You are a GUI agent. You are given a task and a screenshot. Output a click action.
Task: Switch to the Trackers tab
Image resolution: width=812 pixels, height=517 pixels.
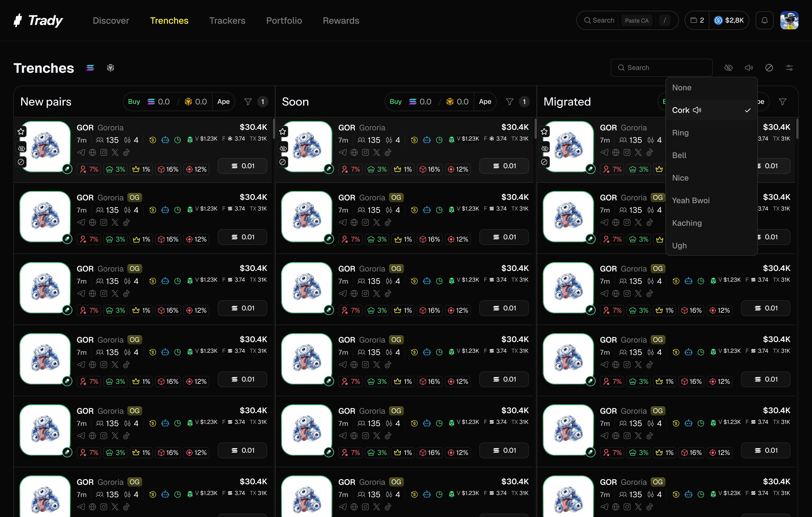click(x=227, y=21)
